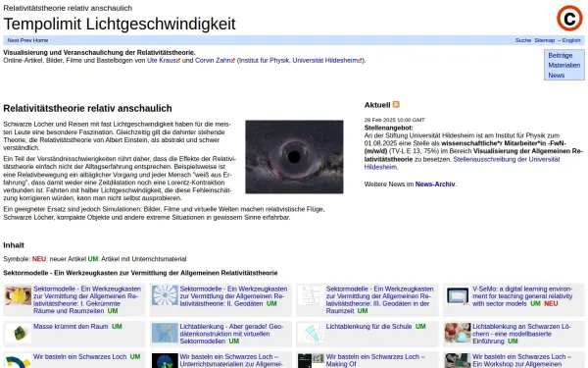Click thumbnail of Masse krümmt den Raum
The image size is (588, 368).
tap(18, 333)
